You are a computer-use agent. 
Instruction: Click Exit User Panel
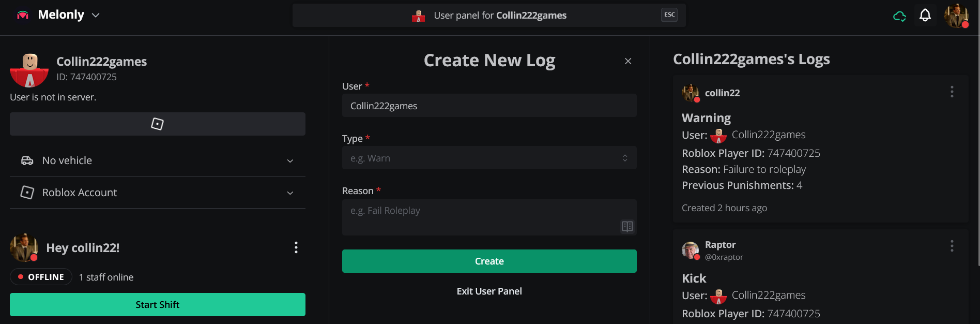(x=489, y=291)
